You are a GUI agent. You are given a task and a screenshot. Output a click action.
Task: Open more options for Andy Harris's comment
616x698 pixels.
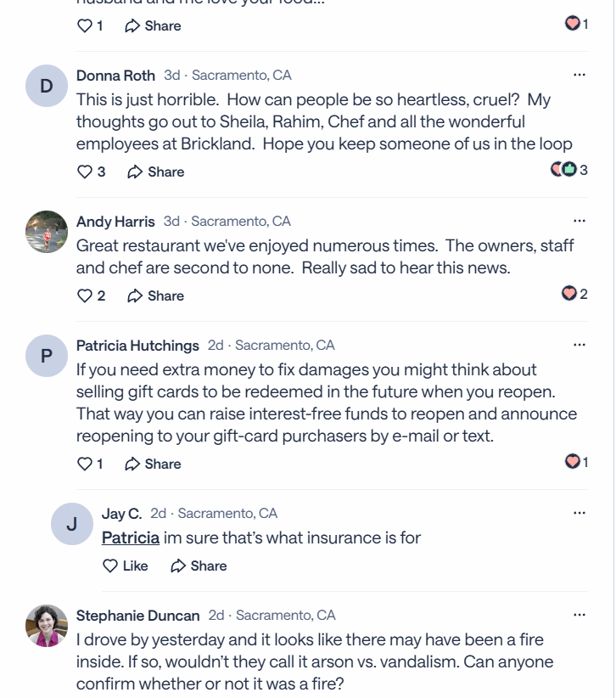[580, 221]
